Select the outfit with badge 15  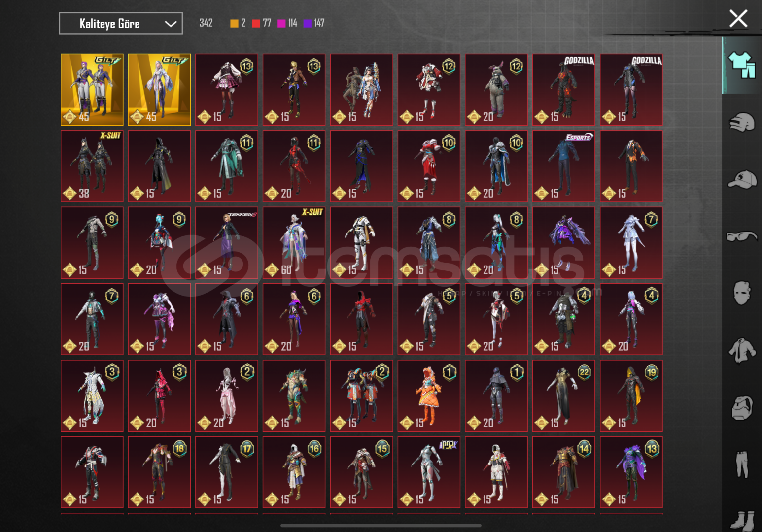362,472
